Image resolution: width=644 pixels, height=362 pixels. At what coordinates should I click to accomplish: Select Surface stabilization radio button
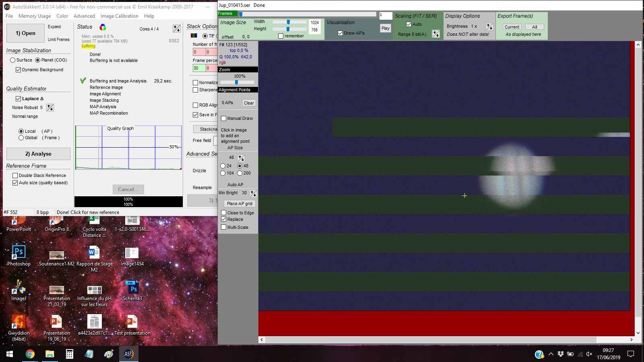pos(13,60)
